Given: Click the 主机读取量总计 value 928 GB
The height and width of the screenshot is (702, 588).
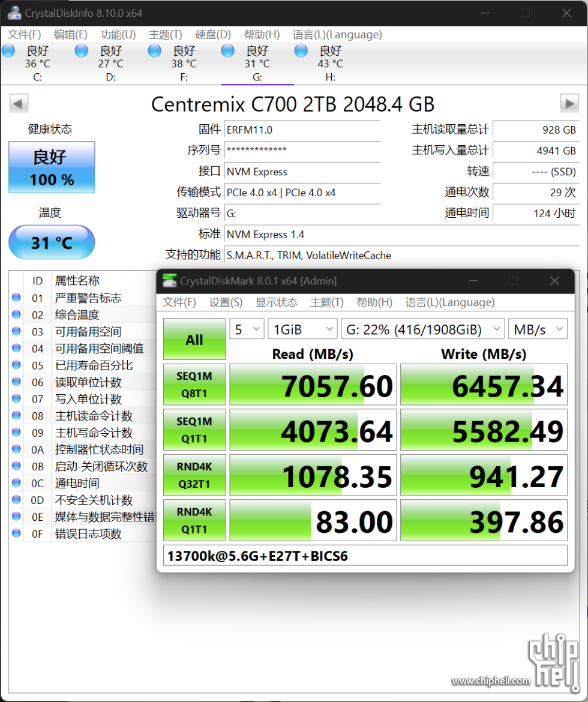Looking at the screenshot, I should (536, 130).
